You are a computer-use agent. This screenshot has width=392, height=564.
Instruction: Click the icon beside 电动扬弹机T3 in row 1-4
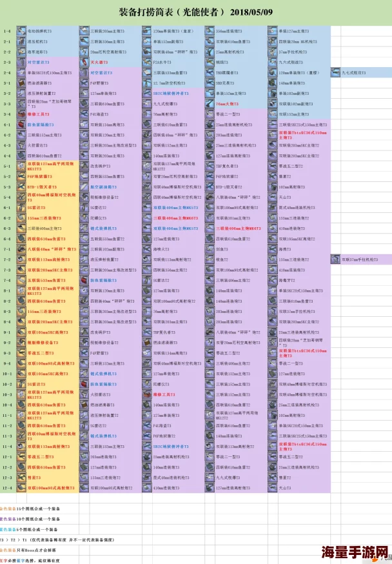tap(21, 31)
